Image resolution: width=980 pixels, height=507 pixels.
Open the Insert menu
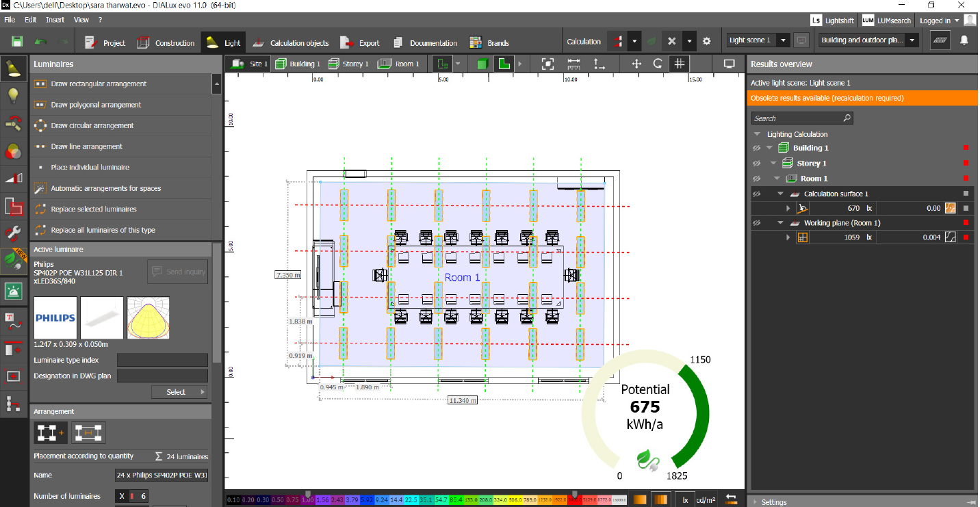pos(55,19)
